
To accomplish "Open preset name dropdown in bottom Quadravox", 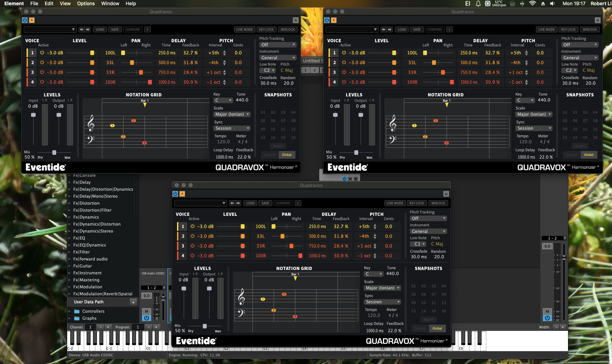I will (x=200, y=203).
